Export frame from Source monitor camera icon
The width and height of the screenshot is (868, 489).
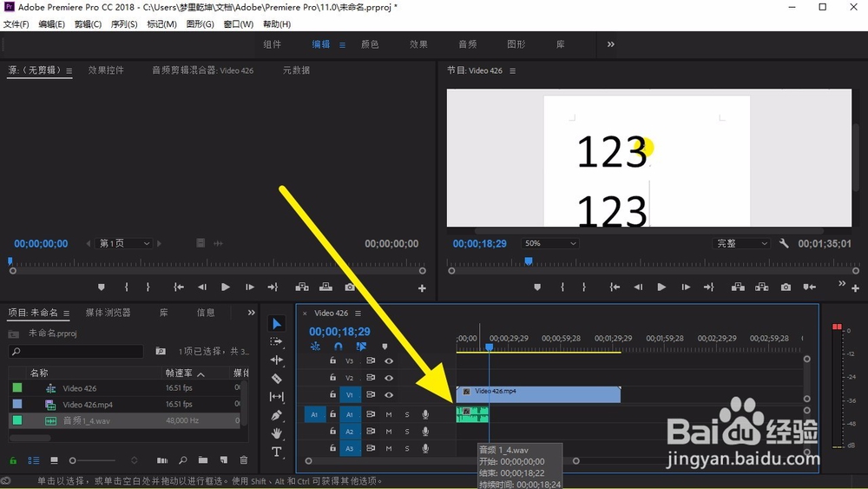(x=349, y=287)
